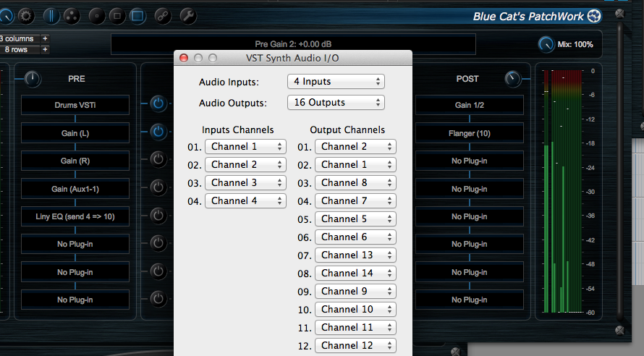644x356 pixels.
Task: Open the Audio Outputs dropdown
Action: pos(336,103)
